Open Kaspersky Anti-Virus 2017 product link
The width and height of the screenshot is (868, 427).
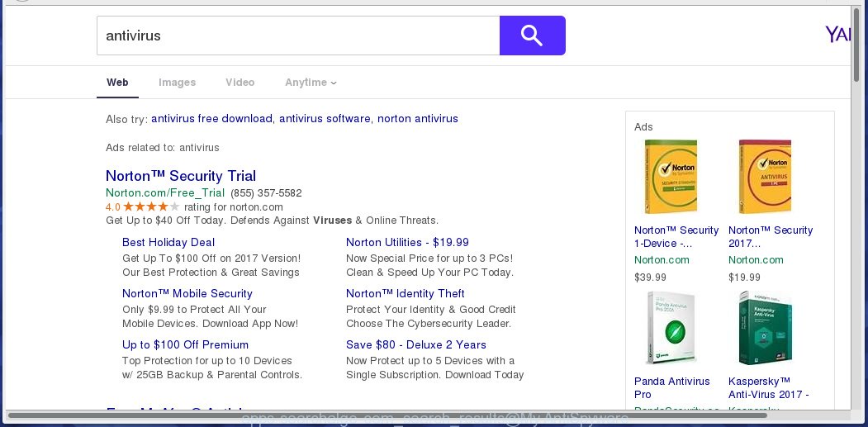[x=769, y=387]
